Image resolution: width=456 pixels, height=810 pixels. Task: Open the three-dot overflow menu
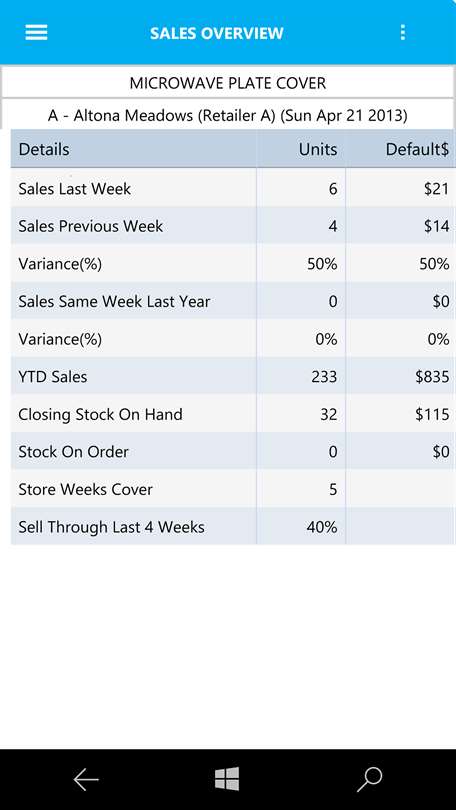402,33
